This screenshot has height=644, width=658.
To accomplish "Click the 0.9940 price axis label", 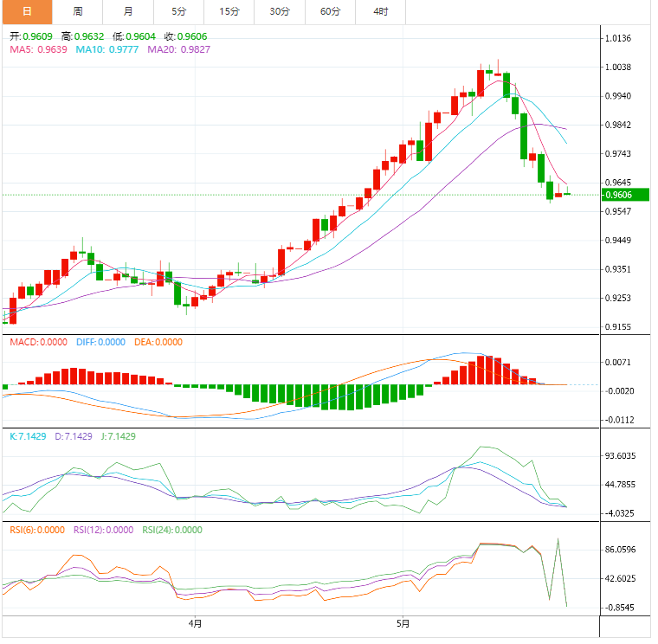I will [x=618, y=96].
